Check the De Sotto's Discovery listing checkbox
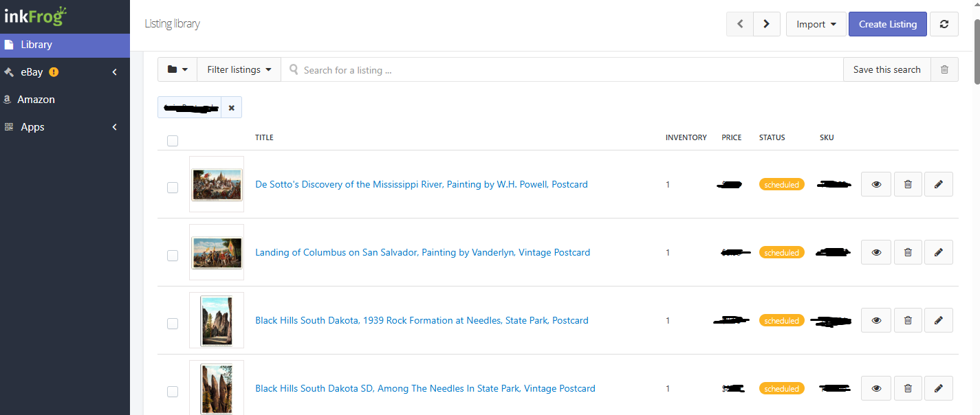 (x=173, y=188)
